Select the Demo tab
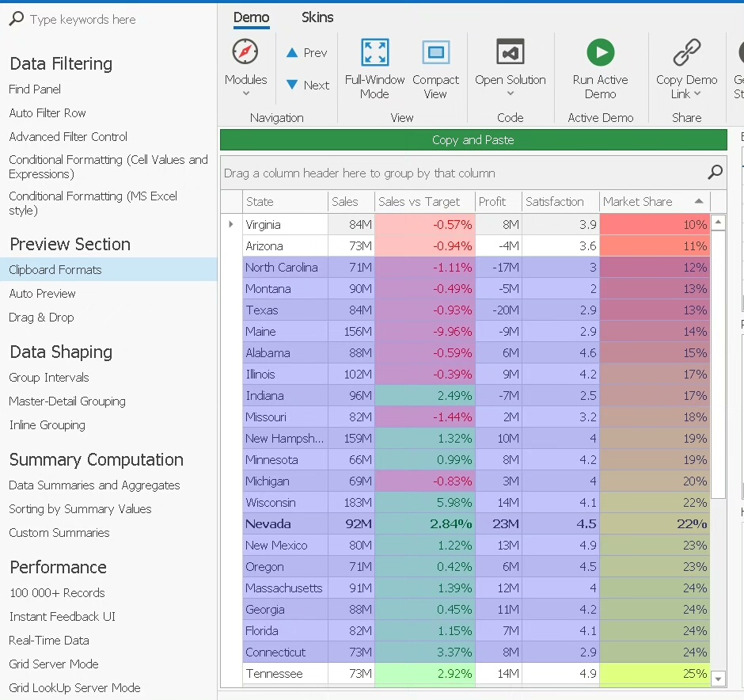Viewport: 744px width, 700px height. [251, 17]
